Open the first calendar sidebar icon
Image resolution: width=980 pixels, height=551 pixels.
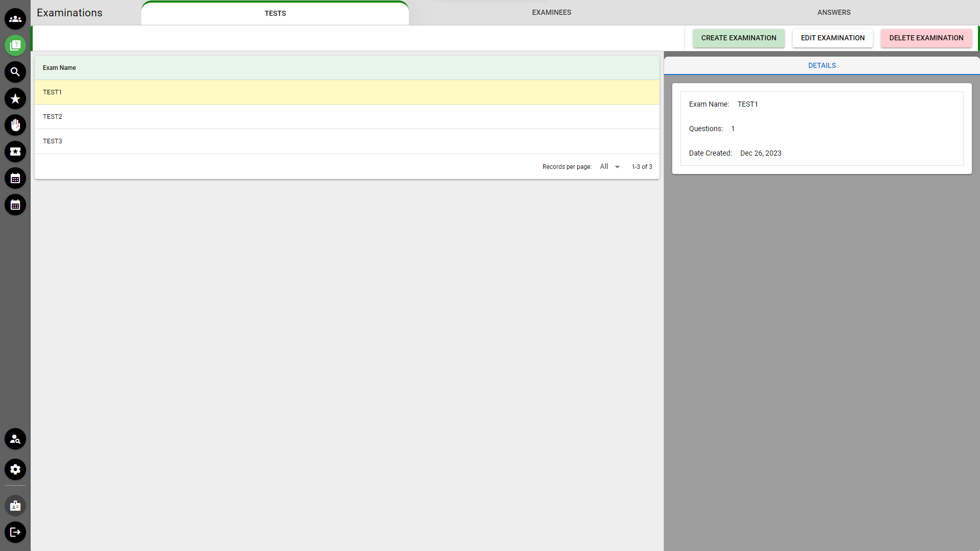(x=15, y=178)
